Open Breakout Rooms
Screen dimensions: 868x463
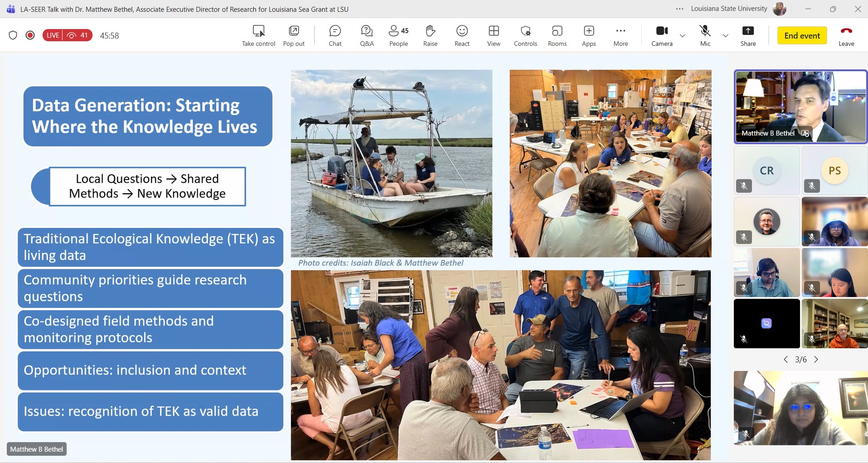click(557, 35)
